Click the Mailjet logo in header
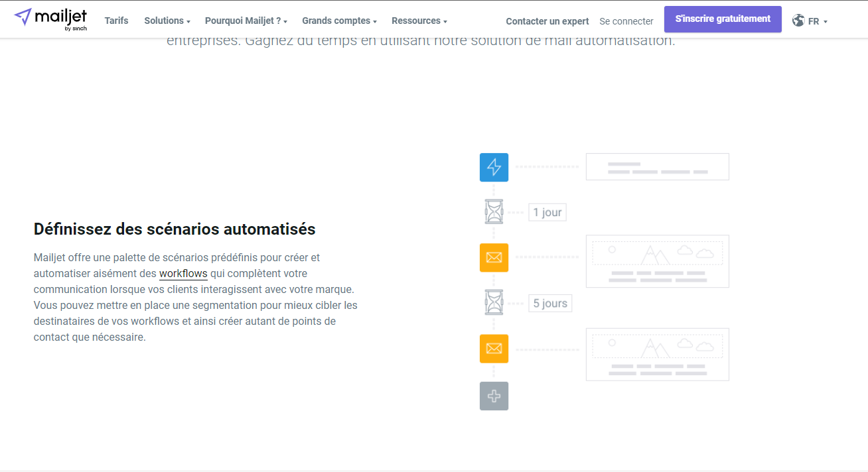 pyautogui.click(x=50, y=19)
